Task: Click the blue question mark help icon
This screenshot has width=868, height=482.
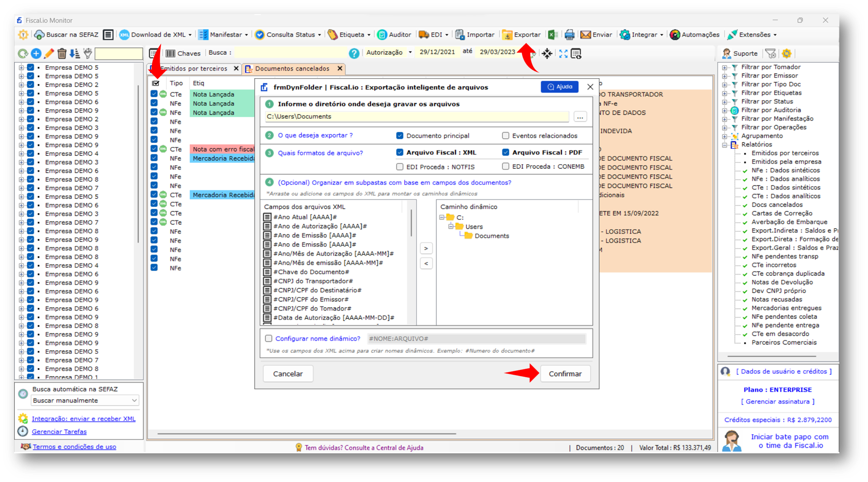Action: 354,53
